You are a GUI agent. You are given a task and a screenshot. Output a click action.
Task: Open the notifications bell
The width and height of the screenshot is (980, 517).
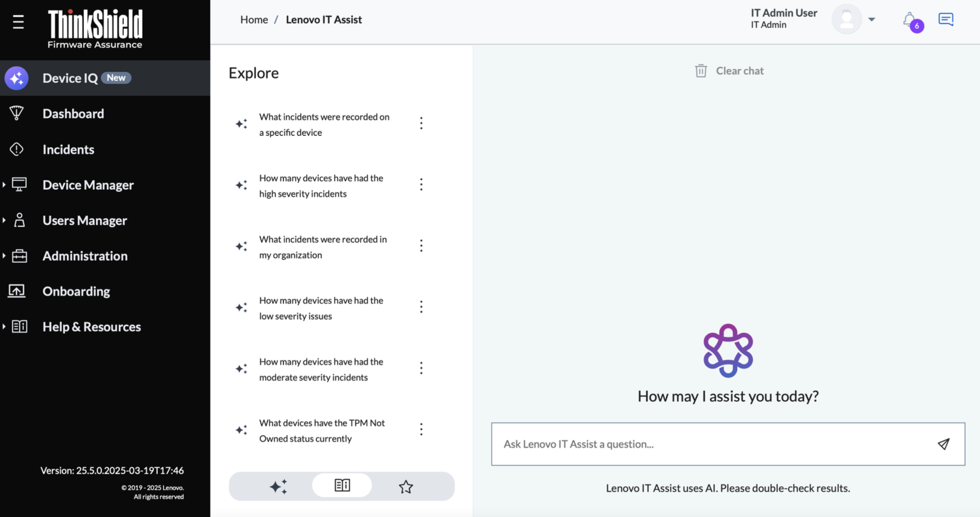click(910, 20)
